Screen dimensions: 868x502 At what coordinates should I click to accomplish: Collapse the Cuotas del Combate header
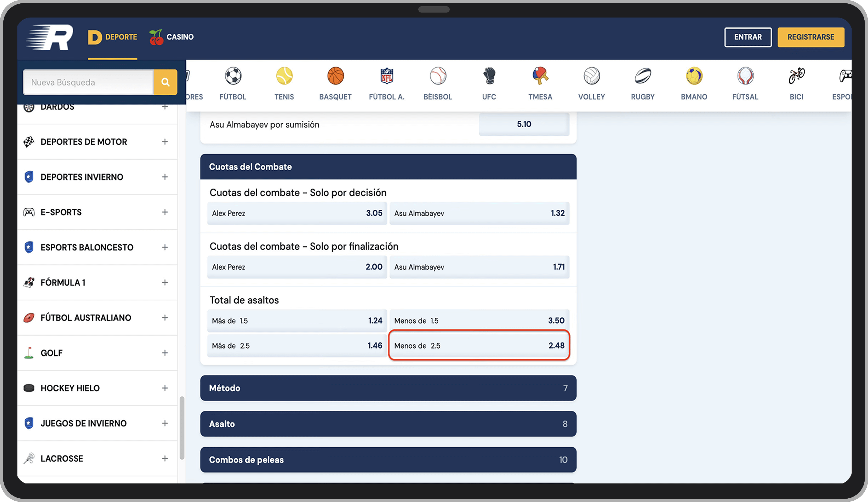pos(388,167)
